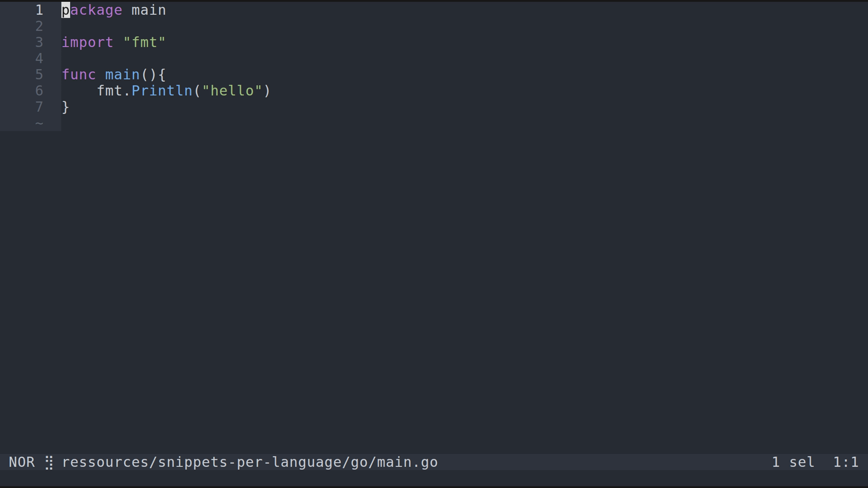
Task: Click the closing brace on line 7
Action: click(66, 107)
